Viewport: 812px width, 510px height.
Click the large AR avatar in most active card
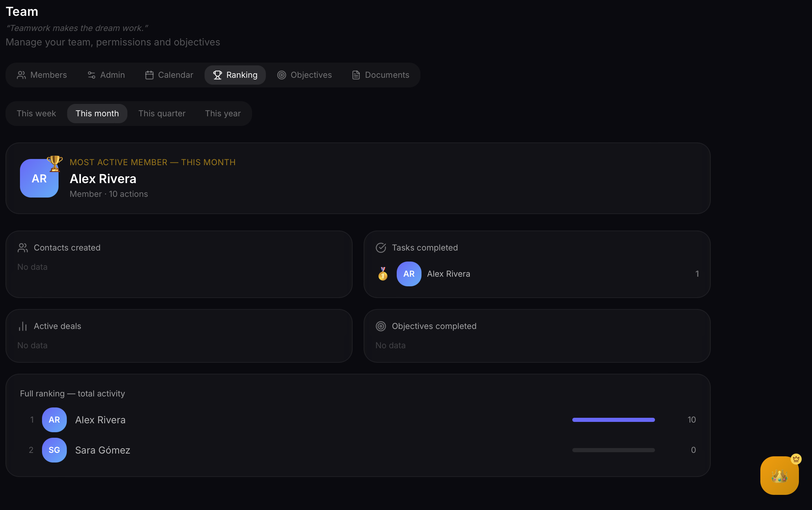click(x=39, y=178)
